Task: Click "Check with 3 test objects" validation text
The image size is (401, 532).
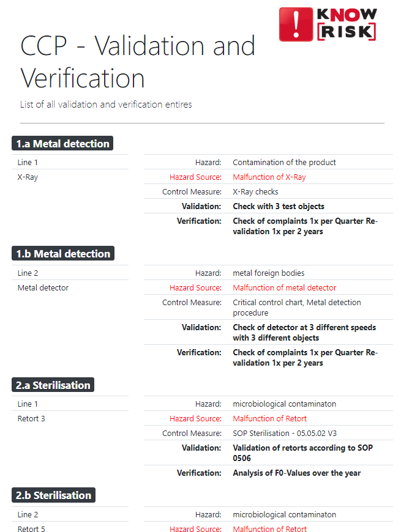Action: pyautogui.click(x=279, y=207)
